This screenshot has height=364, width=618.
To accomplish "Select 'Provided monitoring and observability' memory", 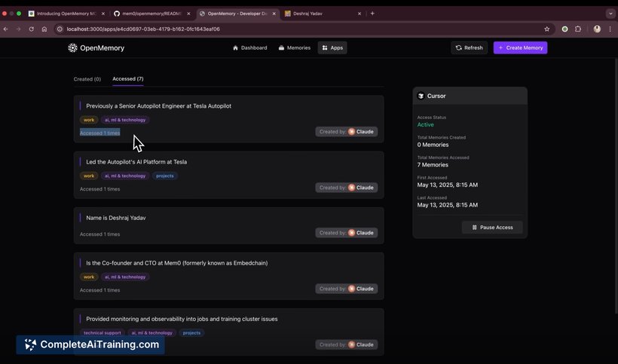I will (x=182, y=319).
